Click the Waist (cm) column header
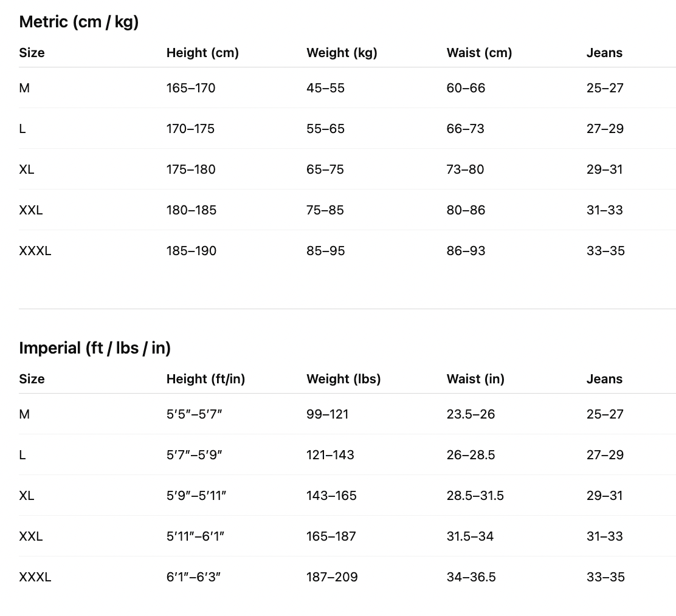 coord(479,53)
